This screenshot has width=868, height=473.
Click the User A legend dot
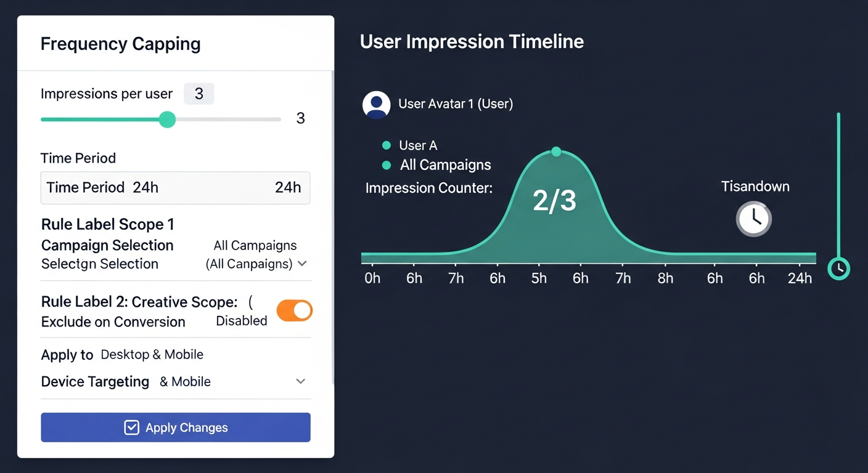387,145
